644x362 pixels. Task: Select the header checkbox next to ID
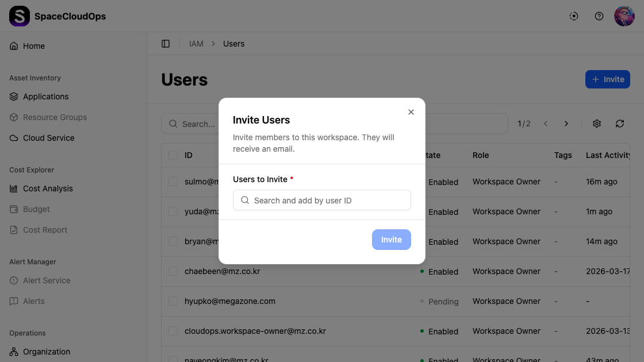(x=173, y=155)
